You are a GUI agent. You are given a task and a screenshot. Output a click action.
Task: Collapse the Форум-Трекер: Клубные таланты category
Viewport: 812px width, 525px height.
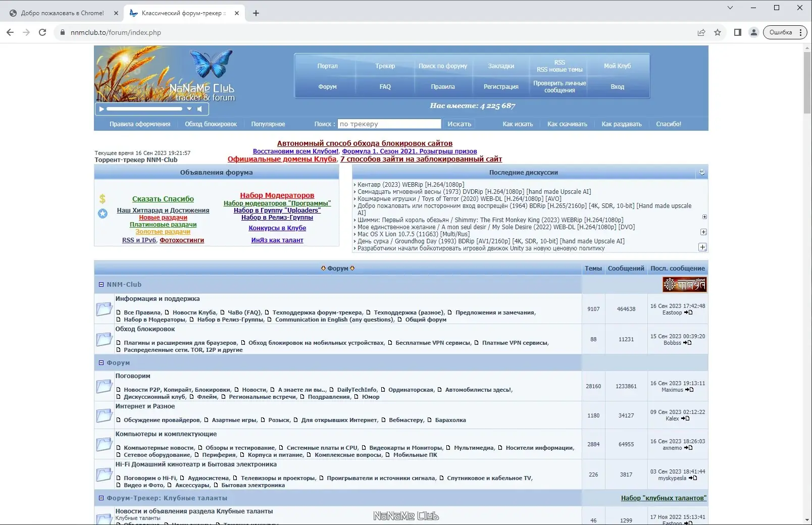[x=101, y=498]
